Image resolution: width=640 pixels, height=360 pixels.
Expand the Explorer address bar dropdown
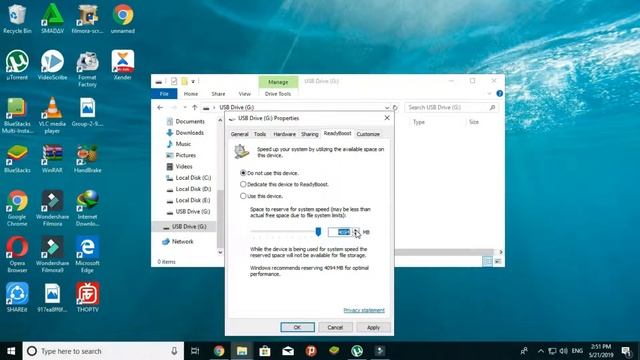click(x=387, y=107)
